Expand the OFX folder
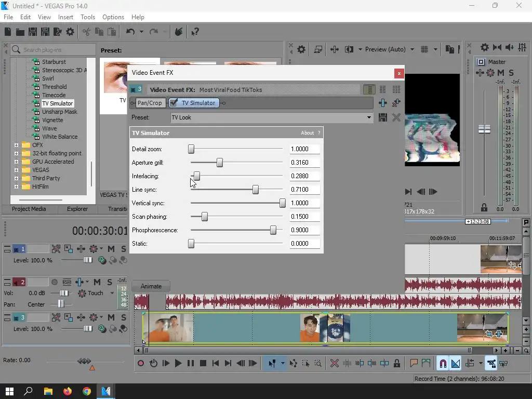Screen dimensions: 532x399 pos(16,145)
